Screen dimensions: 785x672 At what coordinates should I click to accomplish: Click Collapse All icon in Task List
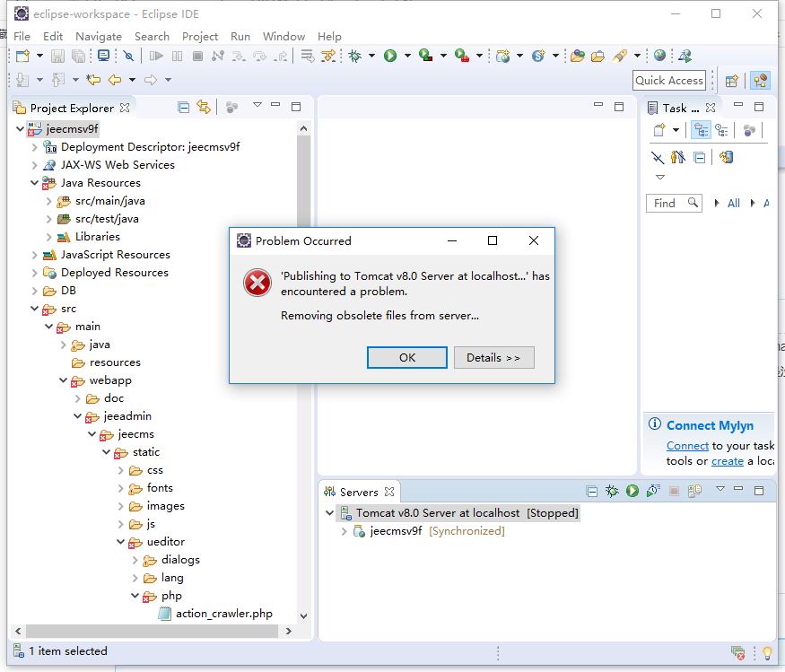[x=700, y=158]
